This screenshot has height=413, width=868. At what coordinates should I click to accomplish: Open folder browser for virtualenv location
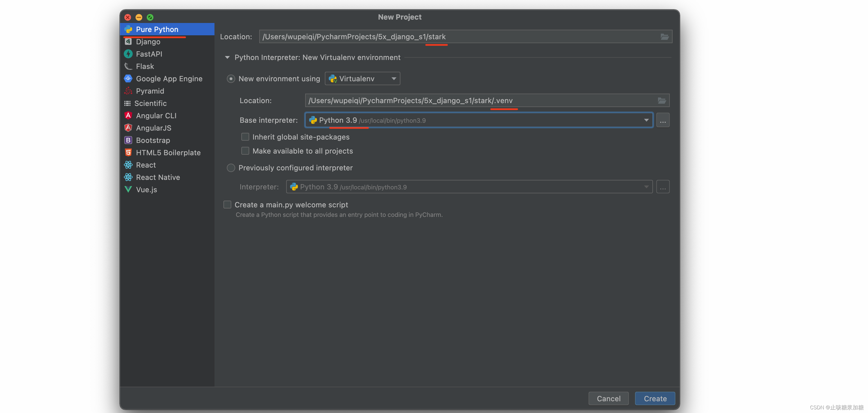pyautogui.click(x=662, y=101)
